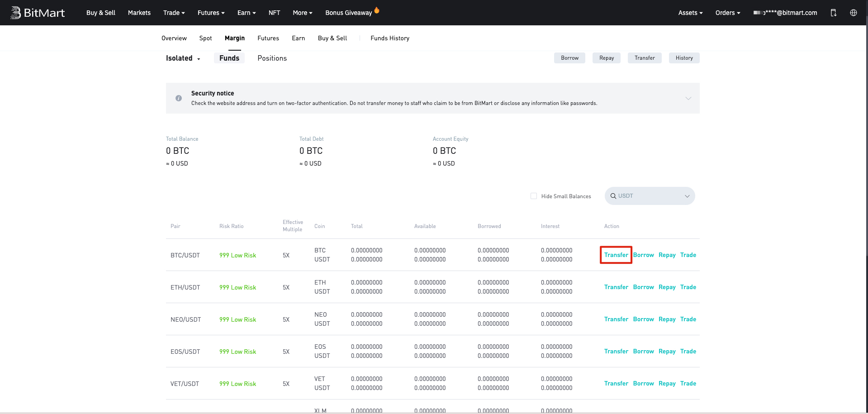Click the BitMart logo

(38, 13)
